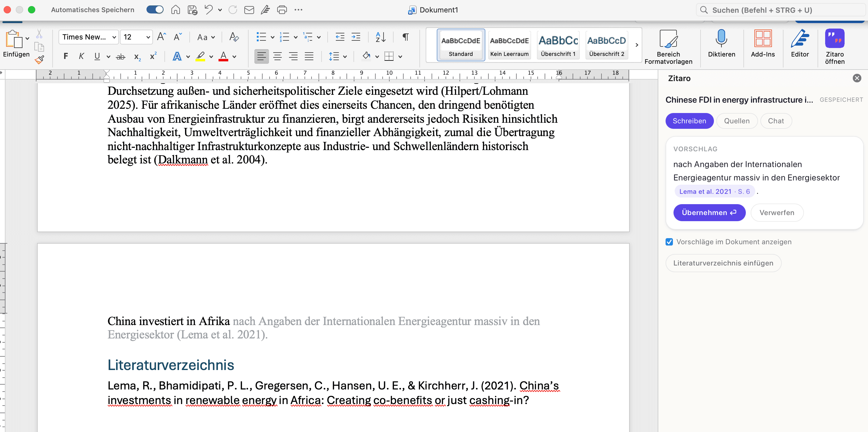Screen dimensions: 868x432
Task: Open the Editor button
Action: click(800, 43)
